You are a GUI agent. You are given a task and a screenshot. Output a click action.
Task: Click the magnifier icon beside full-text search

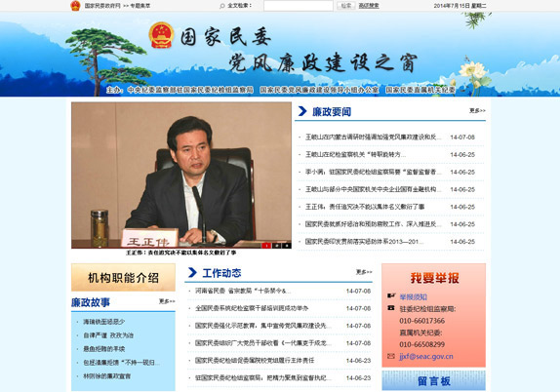click(x=222, y=6)
